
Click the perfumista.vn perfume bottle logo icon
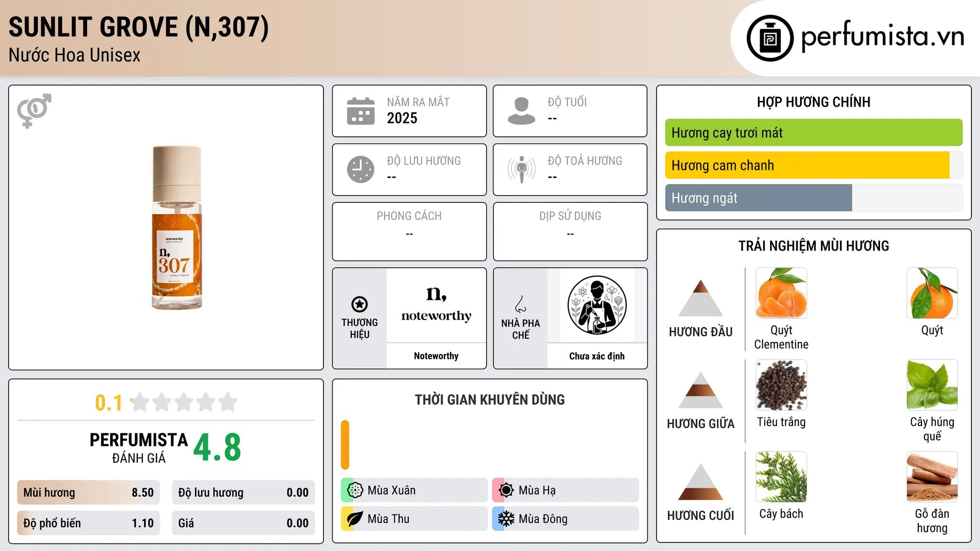click(x=770, y=38)
